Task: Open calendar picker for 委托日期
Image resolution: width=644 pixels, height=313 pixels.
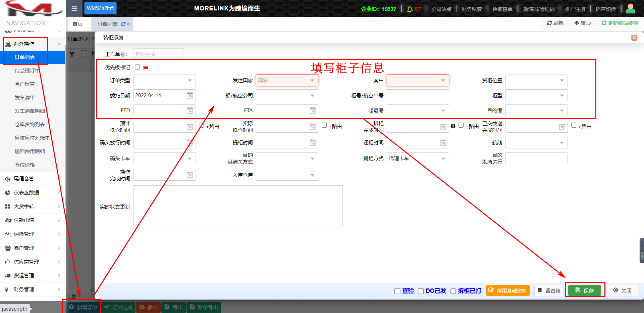Action: pos(190,95)
